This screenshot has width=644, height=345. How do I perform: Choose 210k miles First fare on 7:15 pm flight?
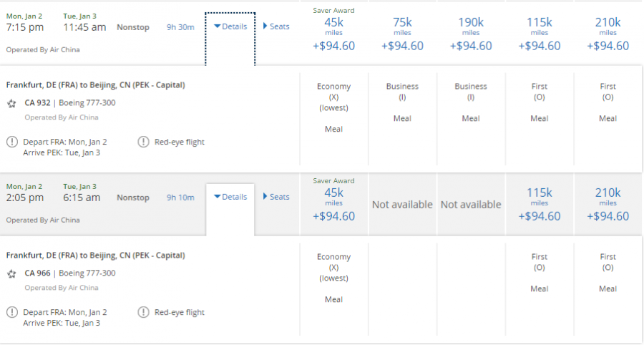click(608, 34)
